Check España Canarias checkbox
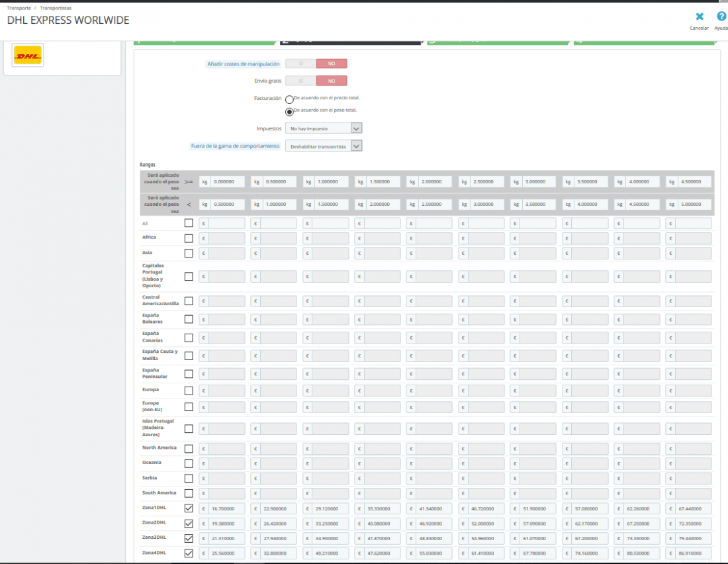This screenshot has width=728, height=564. tap(189, 338)
